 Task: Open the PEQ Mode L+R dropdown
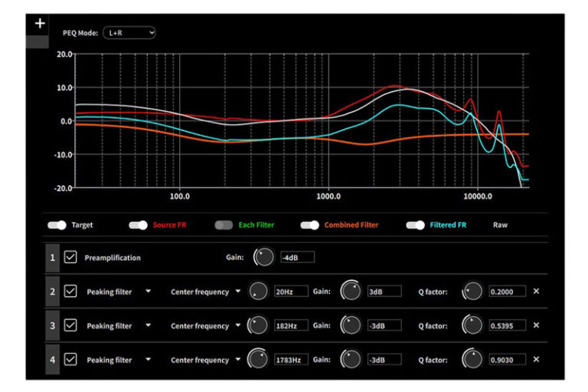(x=129, y=33)
